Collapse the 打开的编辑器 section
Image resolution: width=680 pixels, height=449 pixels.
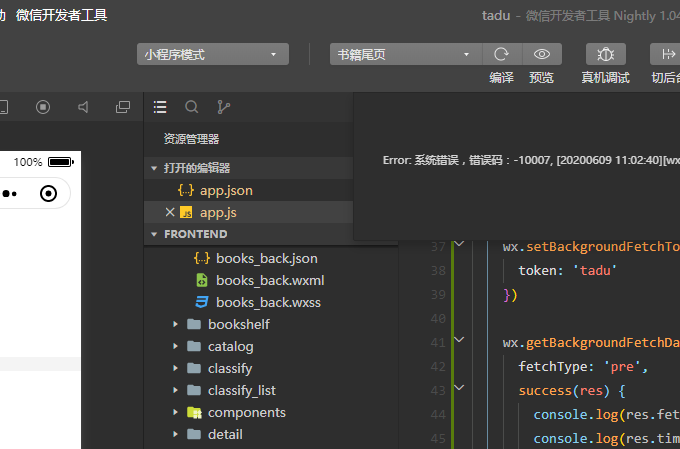[154, 168]
